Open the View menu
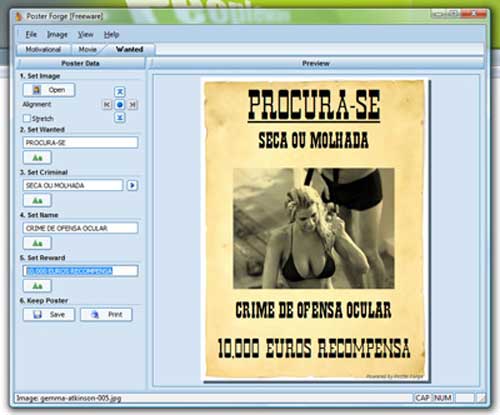Screen dimensions: 500x415 (85, 34)
